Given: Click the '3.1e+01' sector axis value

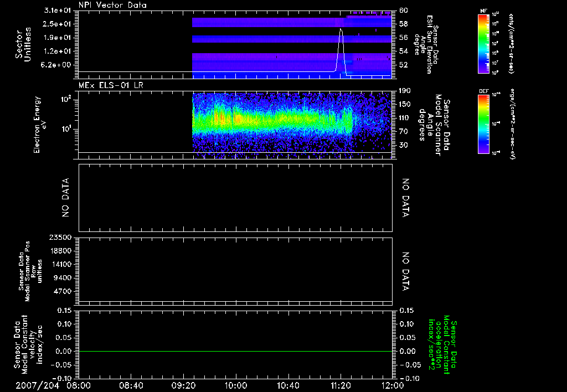Looking at the screenshot, I should point(58,11).
